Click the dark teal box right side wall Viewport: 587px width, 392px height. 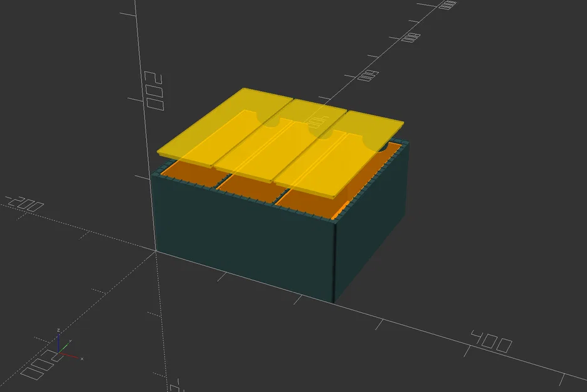371,220
